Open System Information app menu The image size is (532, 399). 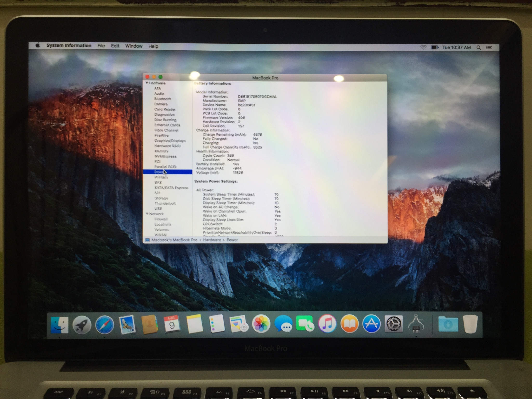pyautogui.click(x=69, y=45)
